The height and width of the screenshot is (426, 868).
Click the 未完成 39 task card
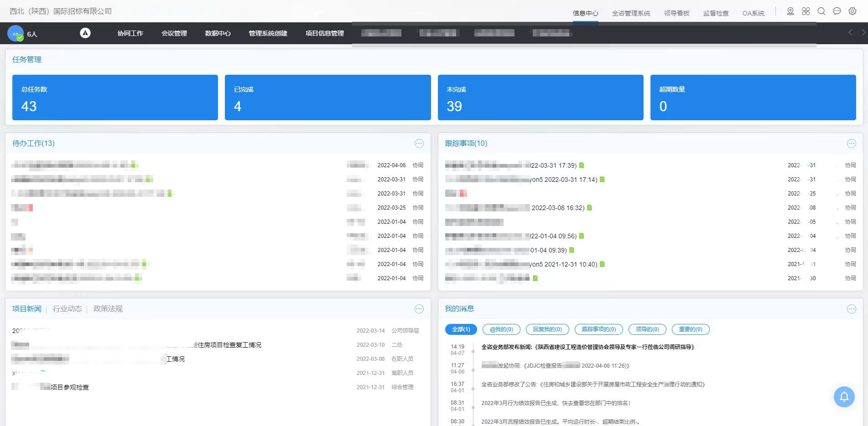tap(541, 98)
